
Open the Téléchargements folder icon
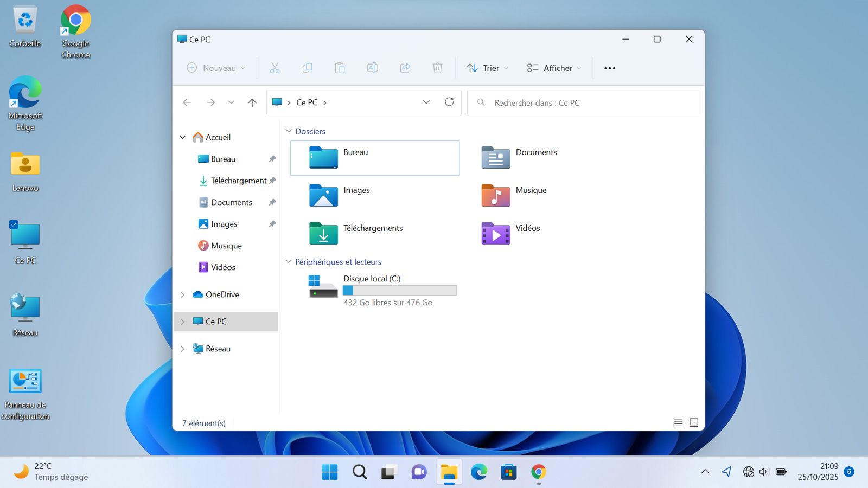coord(323,234)
